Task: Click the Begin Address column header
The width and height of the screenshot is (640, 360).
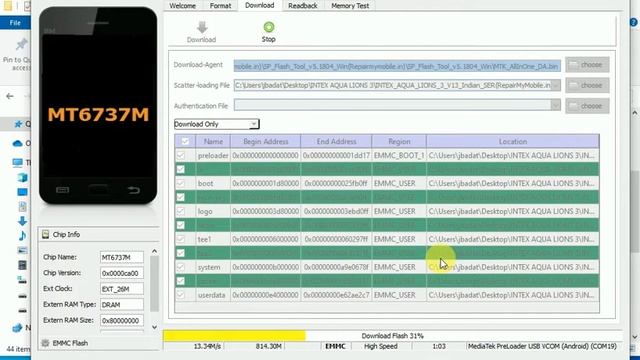Action: pos(266,141)
